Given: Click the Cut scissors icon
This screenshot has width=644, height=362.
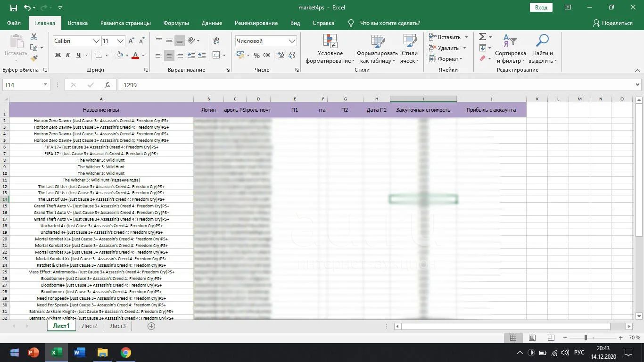Looking at the screenshot, I should 34,37.
